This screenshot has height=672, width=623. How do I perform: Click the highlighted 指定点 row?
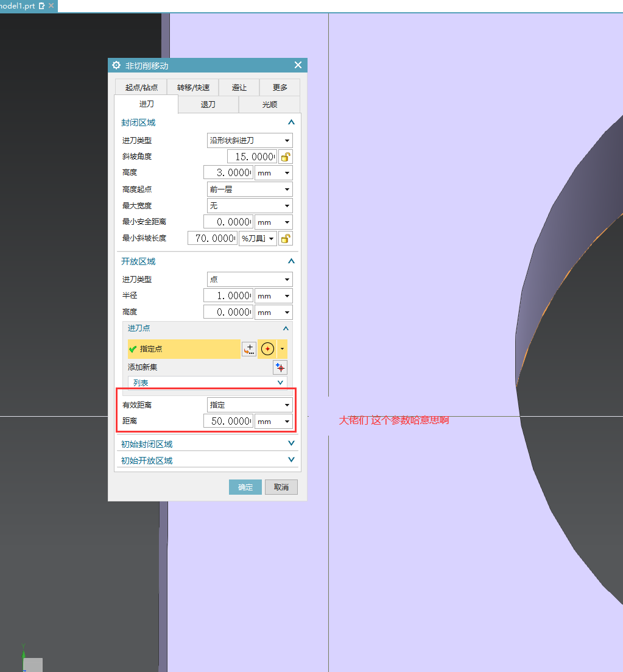click(x=185, y=349)
